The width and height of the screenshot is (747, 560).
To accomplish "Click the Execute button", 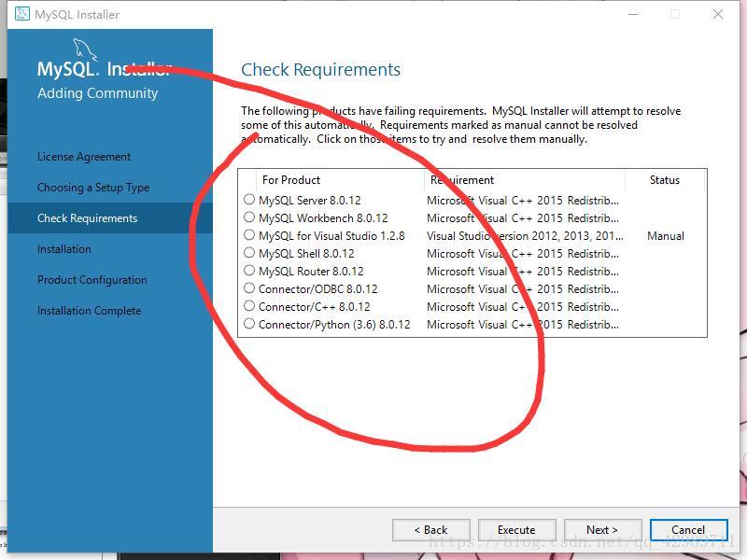I will (517, 530).
